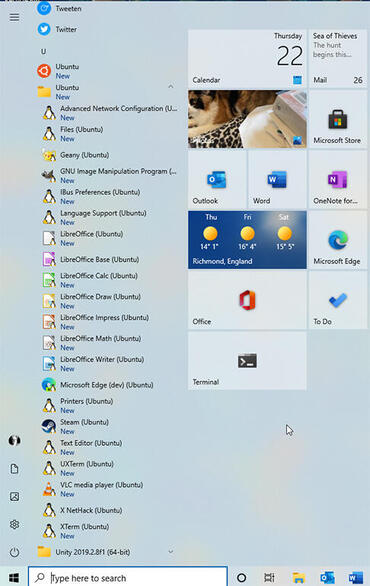Open the Power options button
Viewport: 370px width, 586px height.
(x=14, y=552)
